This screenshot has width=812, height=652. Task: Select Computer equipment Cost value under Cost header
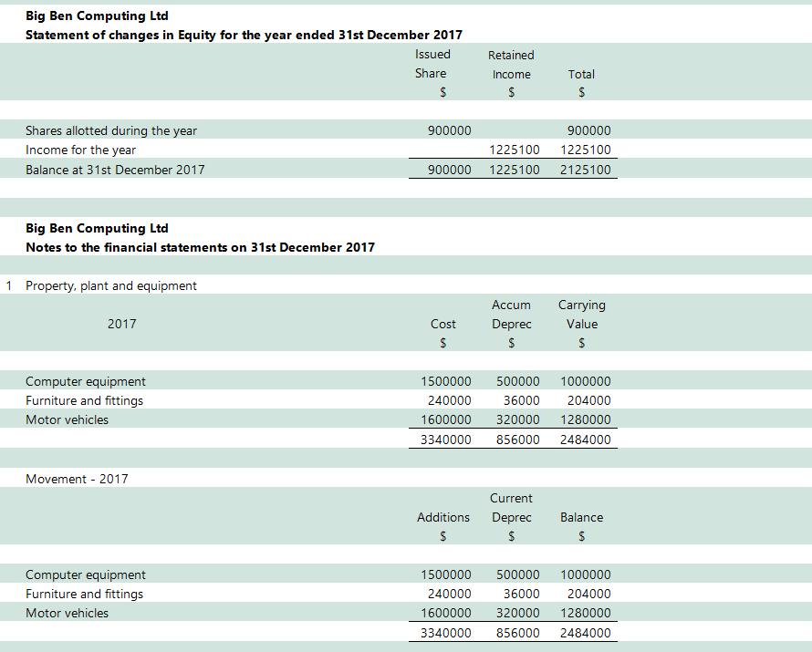coord(446,382)
